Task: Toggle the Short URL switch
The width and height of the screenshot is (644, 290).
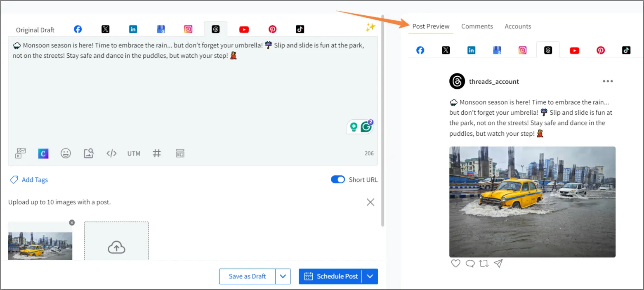Action: click(x=338, y=179)
